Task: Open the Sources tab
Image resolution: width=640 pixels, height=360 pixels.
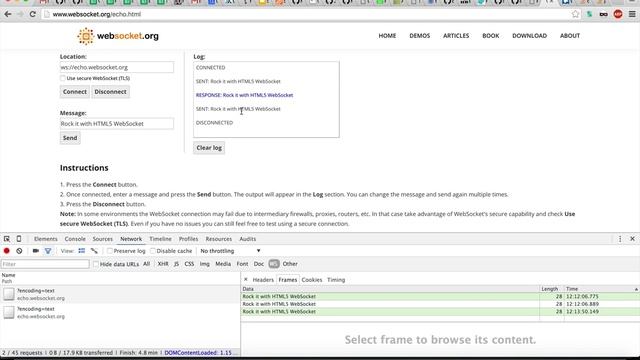Action: coord(102,239)
